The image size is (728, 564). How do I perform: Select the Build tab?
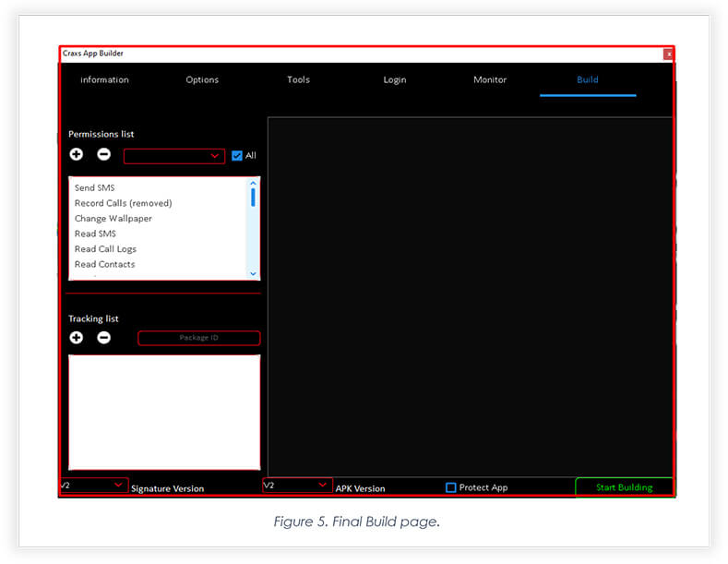588,80
